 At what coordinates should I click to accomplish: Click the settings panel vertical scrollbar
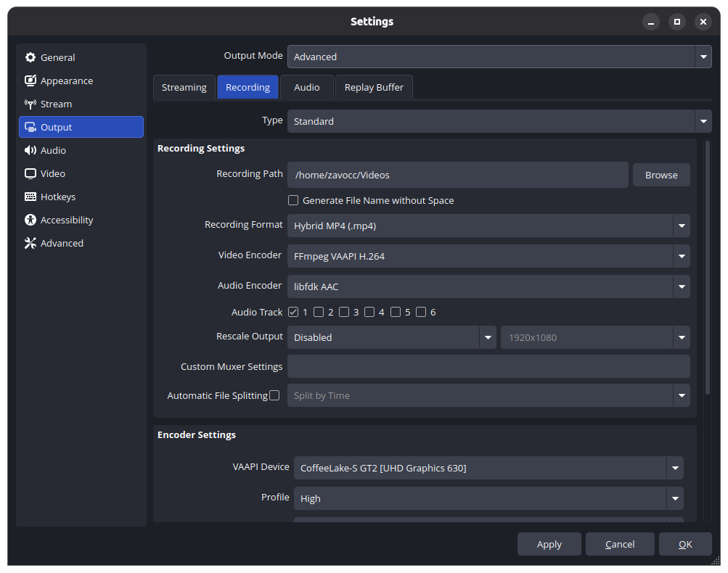click(708, 267)
